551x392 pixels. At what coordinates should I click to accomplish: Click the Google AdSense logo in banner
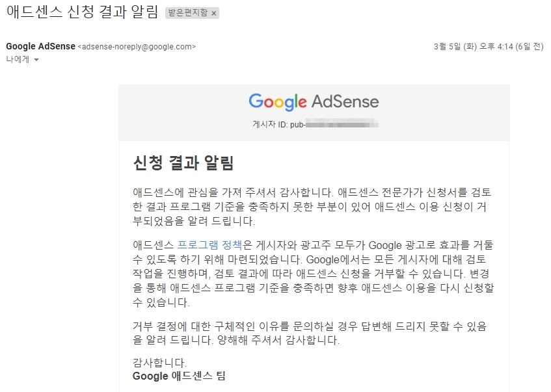coord(314,101)
